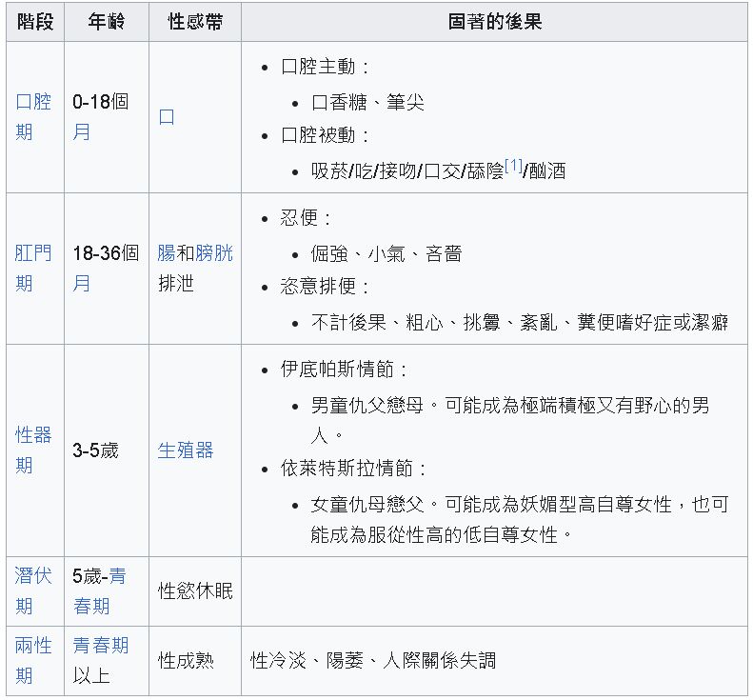Image resolution: width=753 pixels, height=700 pixels.
Task: Click the 生殖器 link
Action: click(186, 450)
